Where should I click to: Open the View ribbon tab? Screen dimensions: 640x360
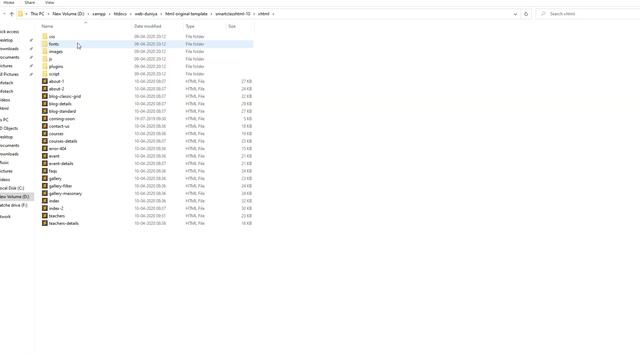pyautogui.click(x=49, y=2)
